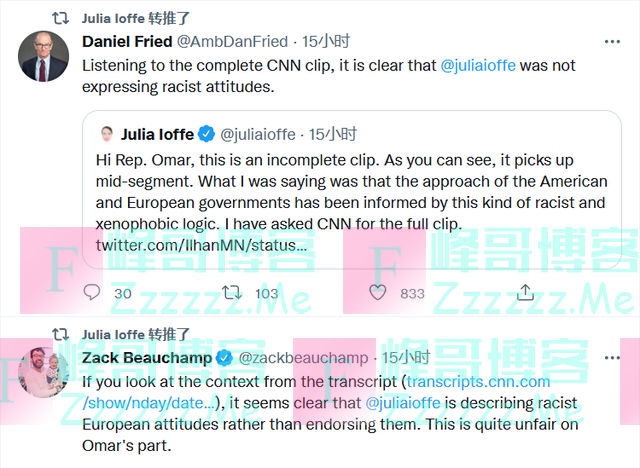
Task: Open the transcripts.cnn.com link
Action: click(x=478, y=381)
